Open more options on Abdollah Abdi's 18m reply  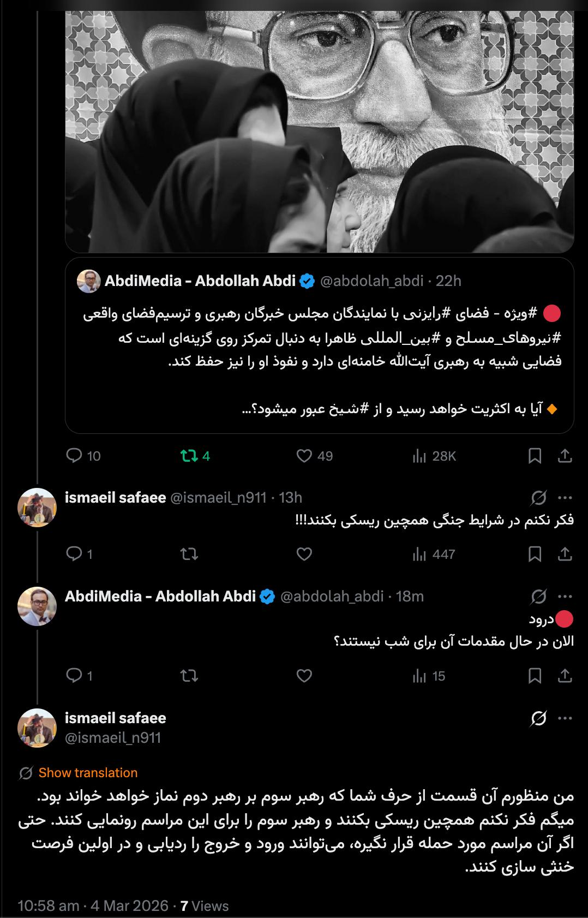(565, 597)
